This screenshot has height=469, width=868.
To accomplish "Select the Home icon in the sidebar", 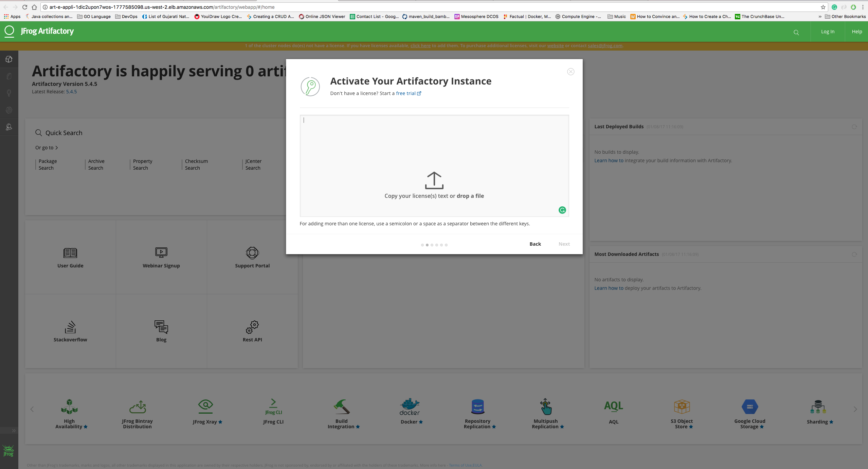I will click(9, 59).
